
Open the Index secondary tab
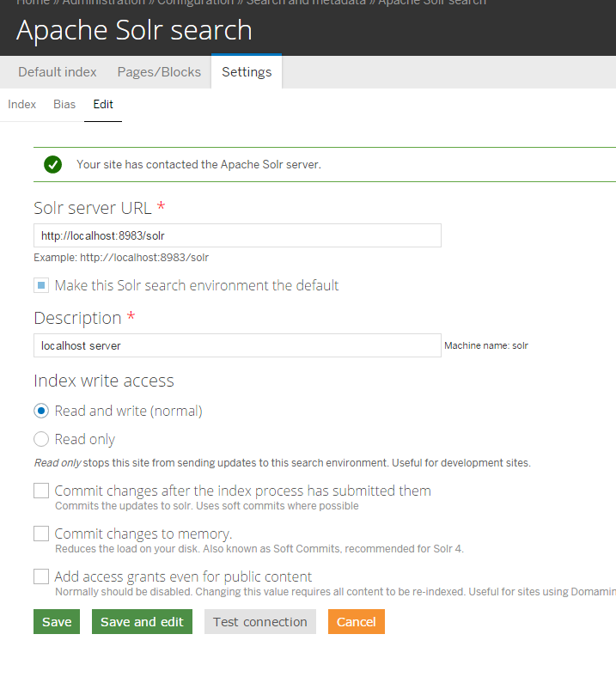click(21, 105)
